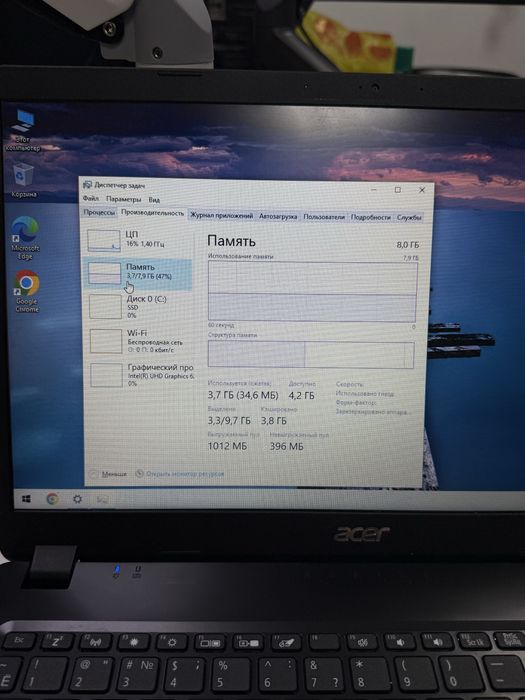Image resolution: width=525 pixels, height=700 pixels.
Task: Click the memory usage graph
Action: tap(312, 292)
